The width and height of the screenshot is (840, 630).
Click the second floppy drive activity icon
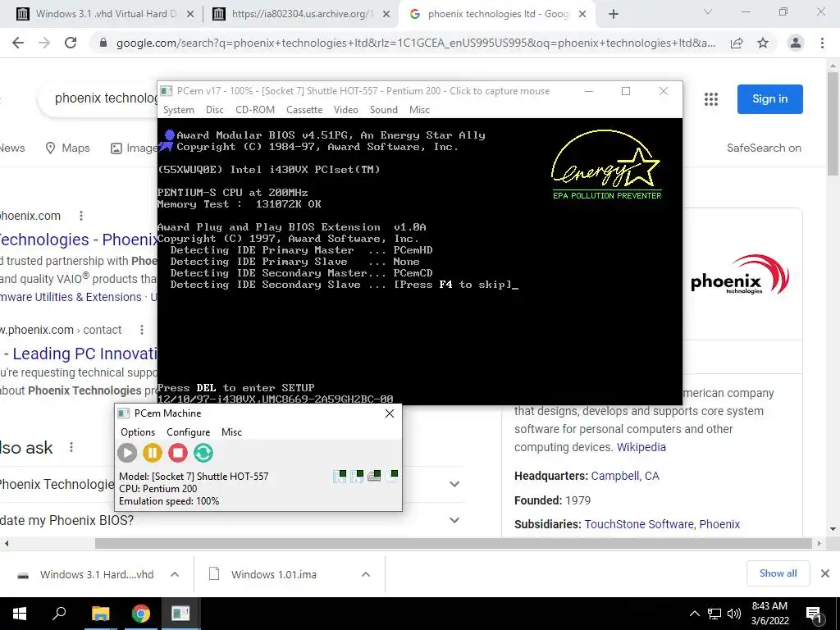point(357,476)
